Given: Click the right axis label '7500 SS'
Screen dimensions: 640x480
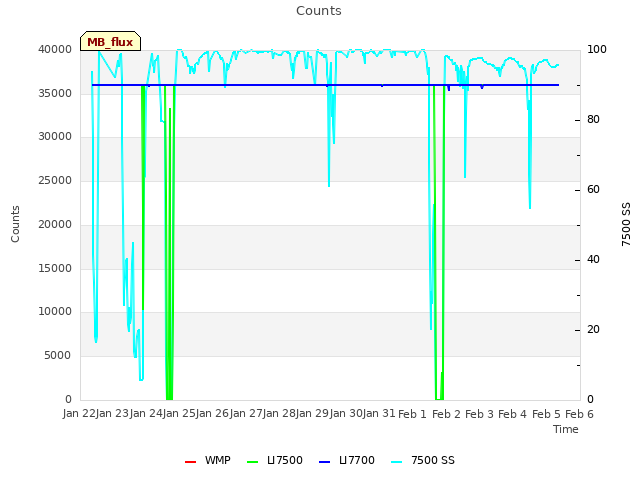Looking at the screenshot, I should [626, 224].
